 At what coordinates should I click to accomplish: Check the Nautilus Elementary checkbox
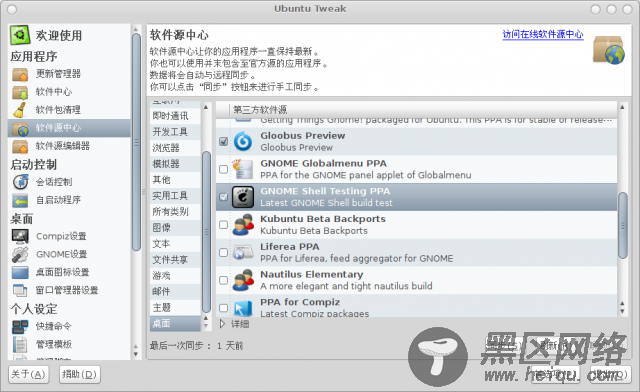click(x=223, y=280)
